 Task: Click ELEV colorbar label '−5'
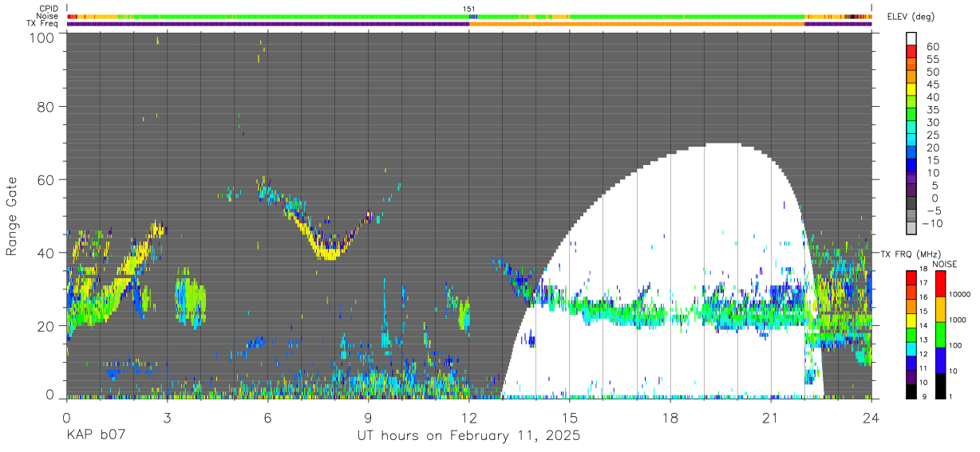point(932,210)
